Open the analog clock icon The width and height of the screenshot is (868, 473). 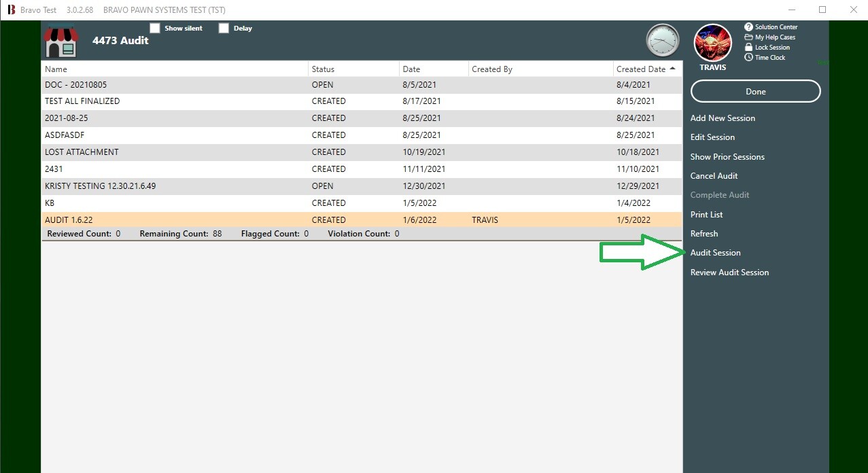click(662, 41)
